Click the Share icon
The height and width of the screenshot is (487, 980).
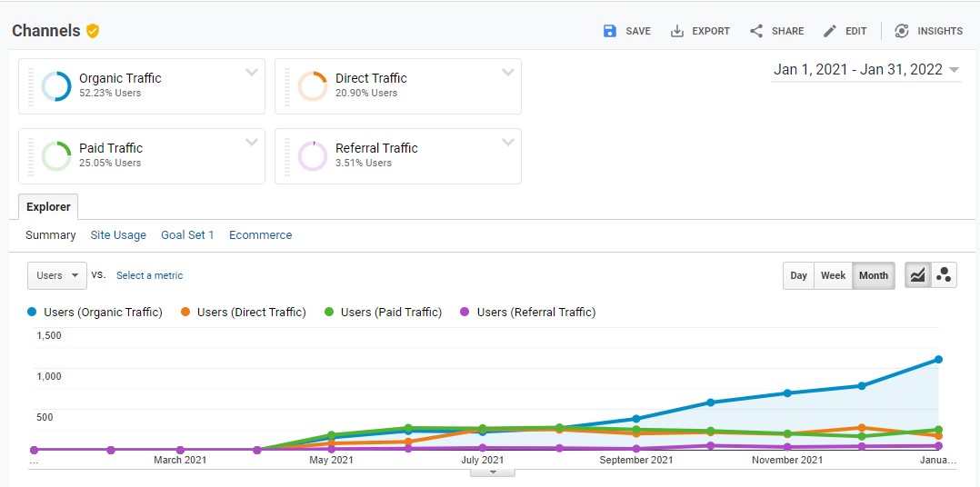[756, 31]
